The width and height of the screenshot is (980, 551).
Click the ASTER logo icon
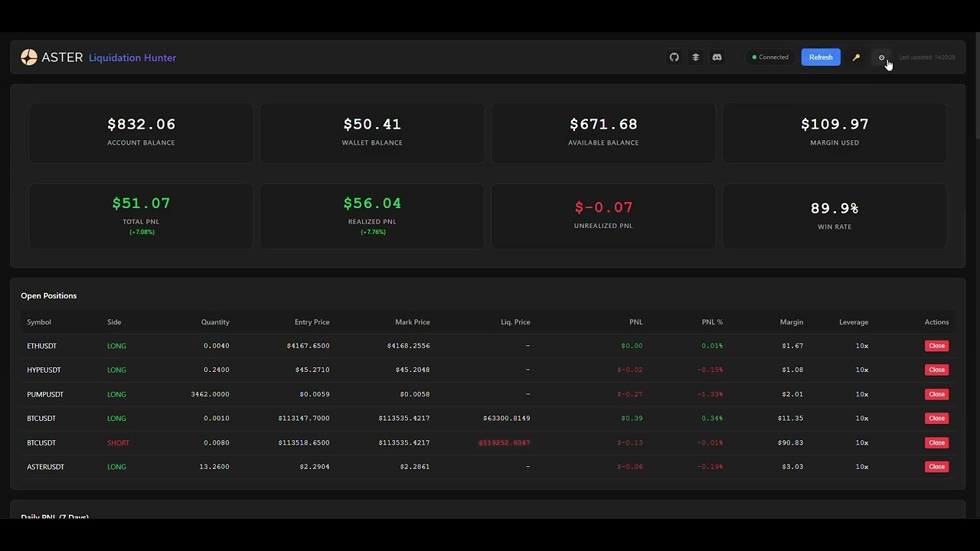pyautogui.click(x=29, y=57)
